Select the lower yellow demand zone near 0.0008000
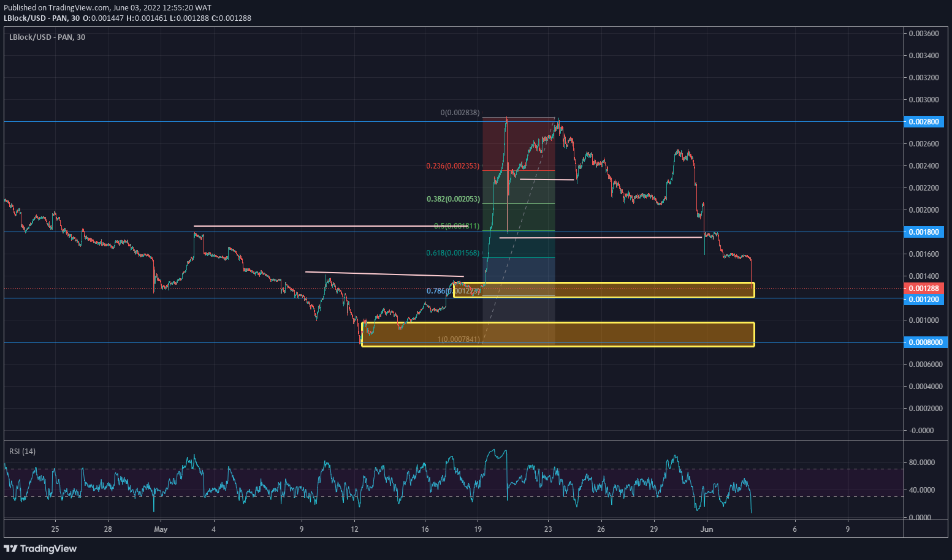Image resolution: width=952 pixels, height=560 pixels. point(558,335)
